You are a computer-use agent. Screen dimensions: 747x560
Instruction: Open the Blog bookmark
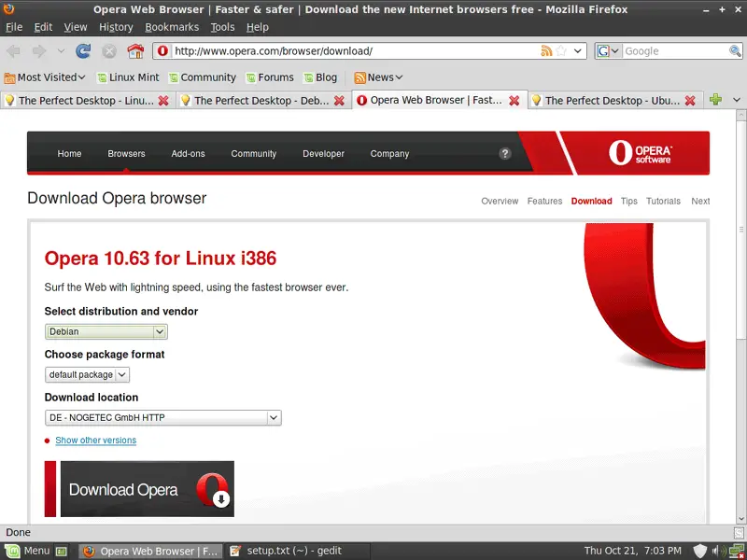320,77
